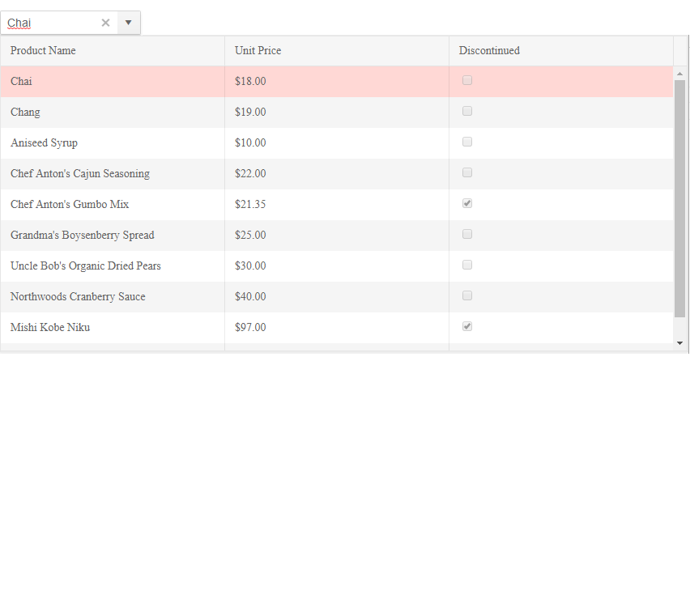Viewport: 690px width, 616px height.
Task: Select Northwoods Cranberry Sauce row
Action: click(x=337, y=297)
